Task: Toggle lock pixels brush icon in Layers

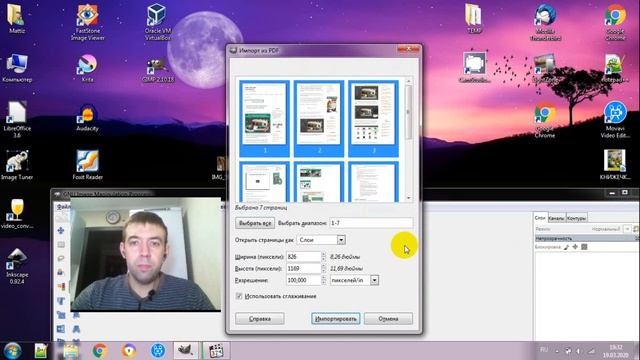Action: click(x=566, y=247)
